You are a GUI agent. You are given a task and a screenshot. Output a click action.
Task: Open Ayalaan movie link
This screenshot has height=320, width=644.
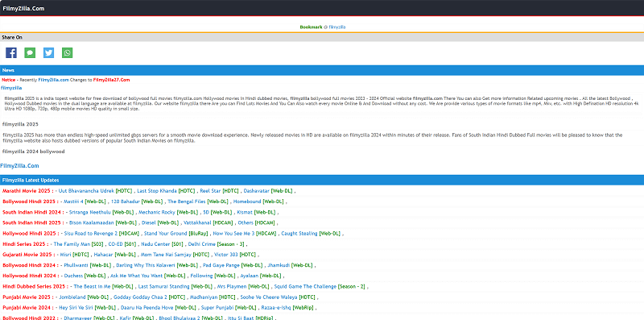(250, 276)
